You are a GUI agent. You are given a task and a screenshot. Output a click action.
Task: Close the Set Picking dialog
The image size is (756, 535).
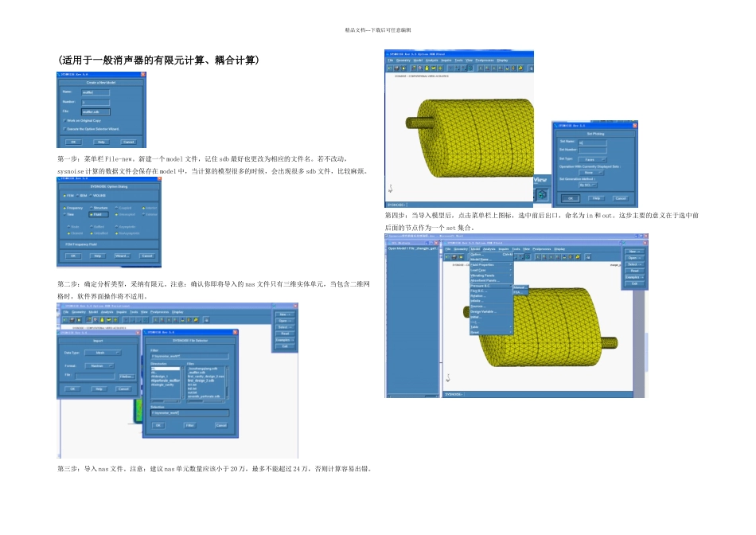[x=634, y=126]
